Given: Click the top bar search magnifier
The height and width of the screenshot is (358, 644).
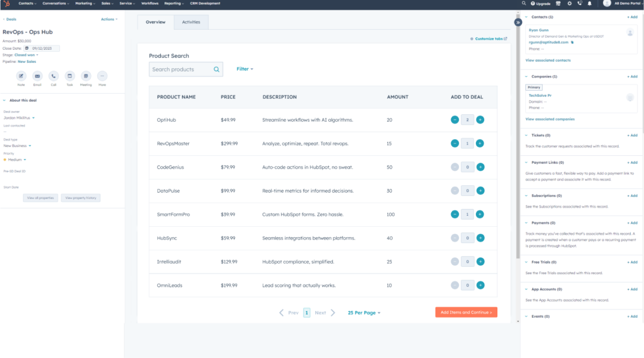Looking at the screenshot, I should (524, 3).
